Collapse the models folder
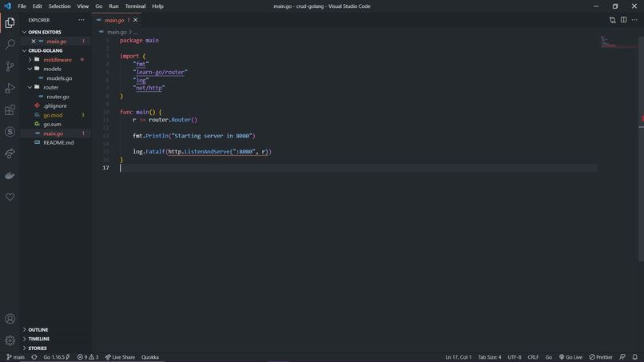 (x=30, y=69)
